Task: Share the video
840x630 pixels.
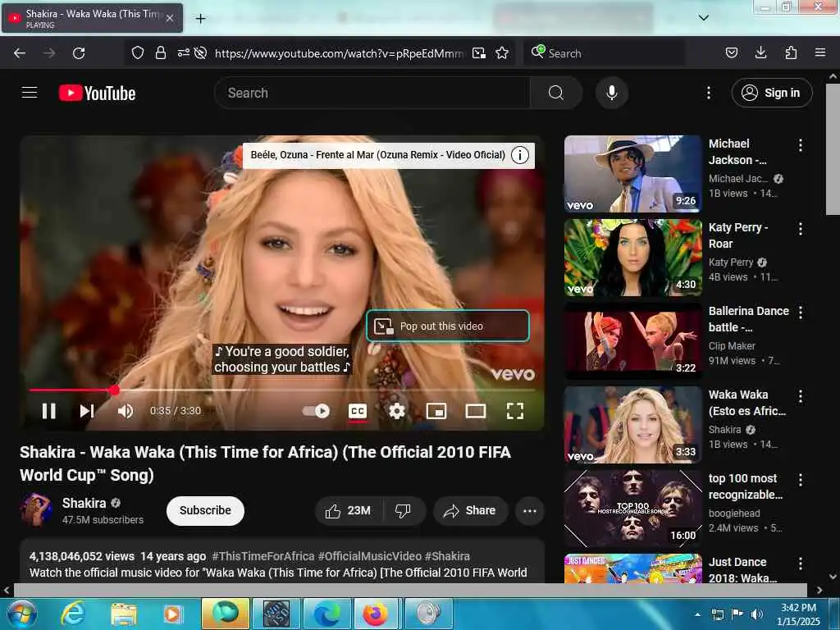Action: click(470, 510)
